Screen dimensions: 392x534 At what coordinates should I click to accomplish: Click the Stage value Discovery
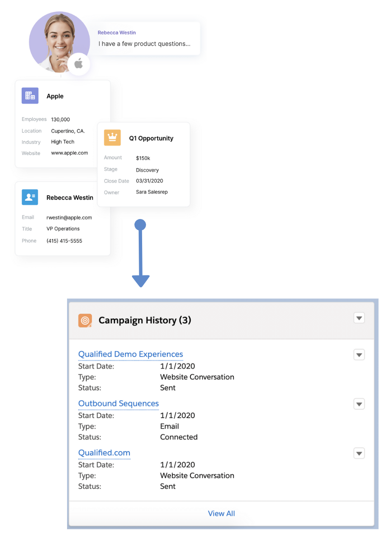tap(147, 170)
